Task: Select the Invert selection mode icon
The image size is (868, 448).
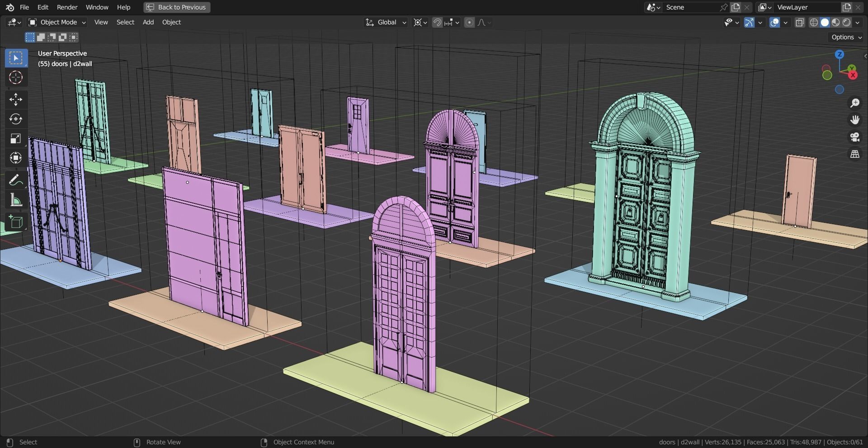Action: coord(62,37)
